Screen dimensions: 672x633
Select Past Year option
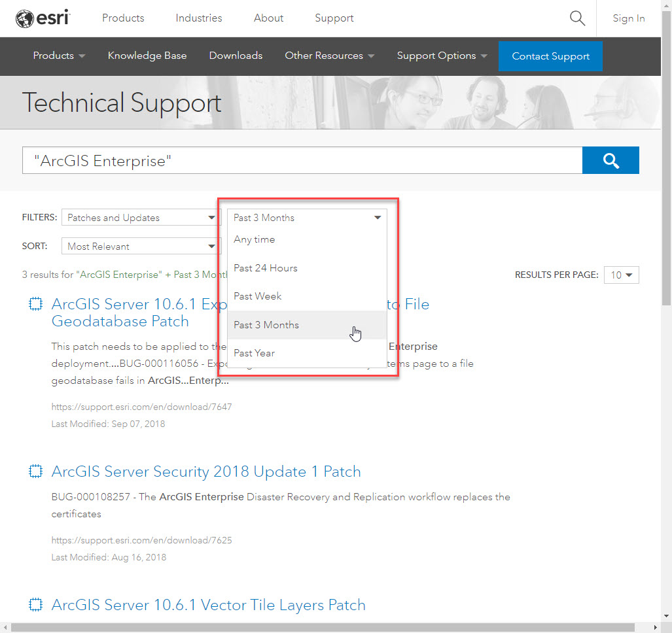tap(307, 353)
